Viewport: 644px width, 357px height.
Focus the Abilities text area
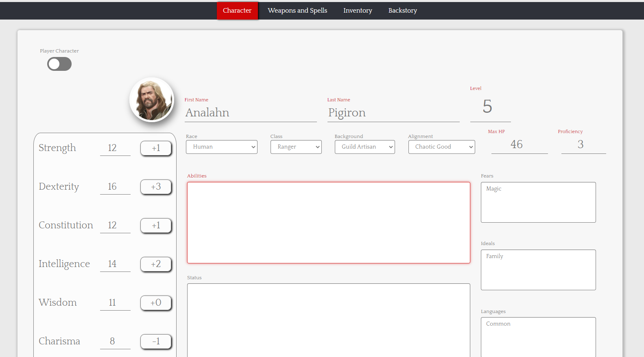tap(328, 223)
